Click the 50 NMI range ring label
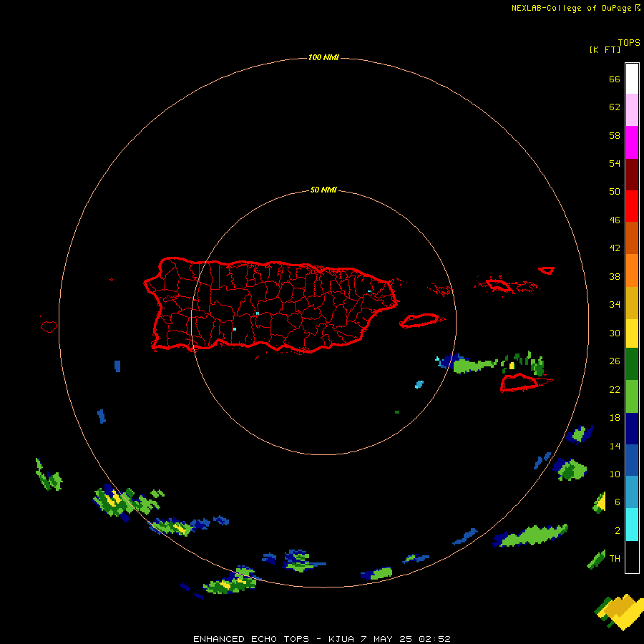 pos(323,190)
